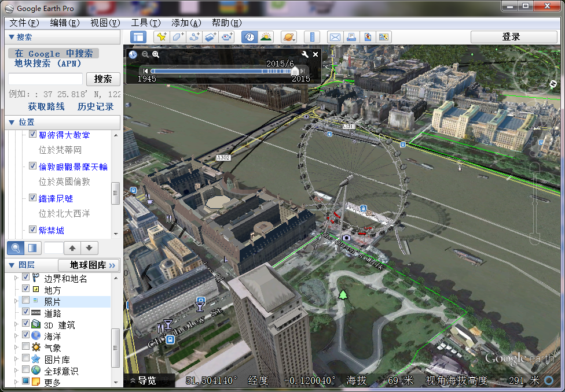Viewport: 565px width, 392px height.
Task: Expand the 3D 建筑 layer tree node
Action: coord(16,324)
